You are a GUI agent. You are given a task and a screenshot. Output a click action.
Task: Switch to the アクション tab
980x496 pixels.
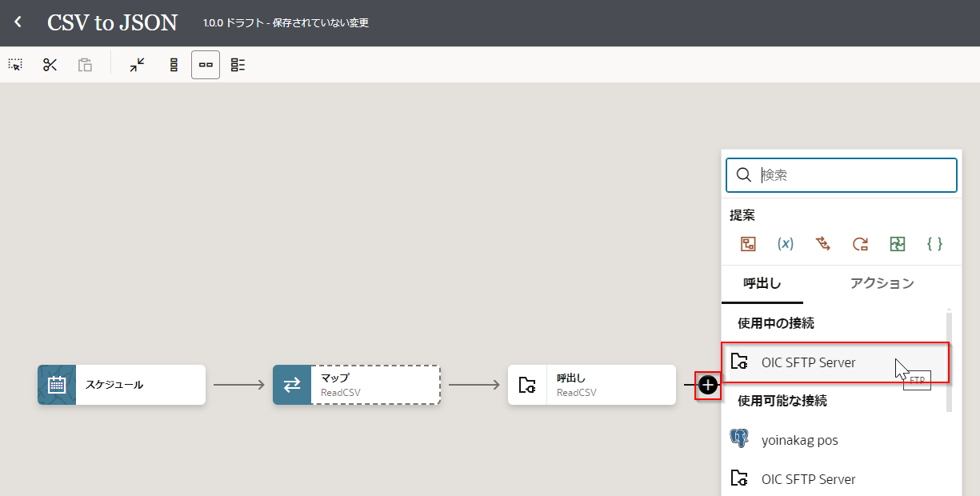tap(882, 283)
